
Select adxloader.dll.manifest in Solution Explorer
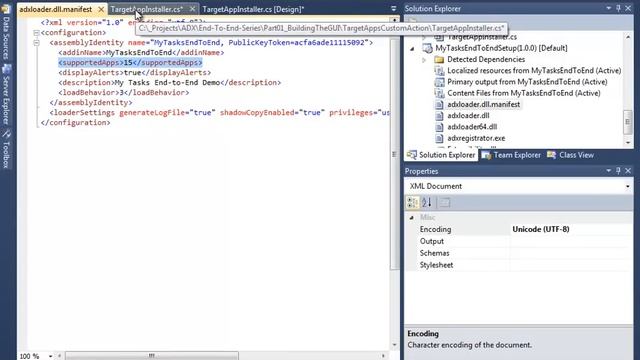tap(483, 104)
